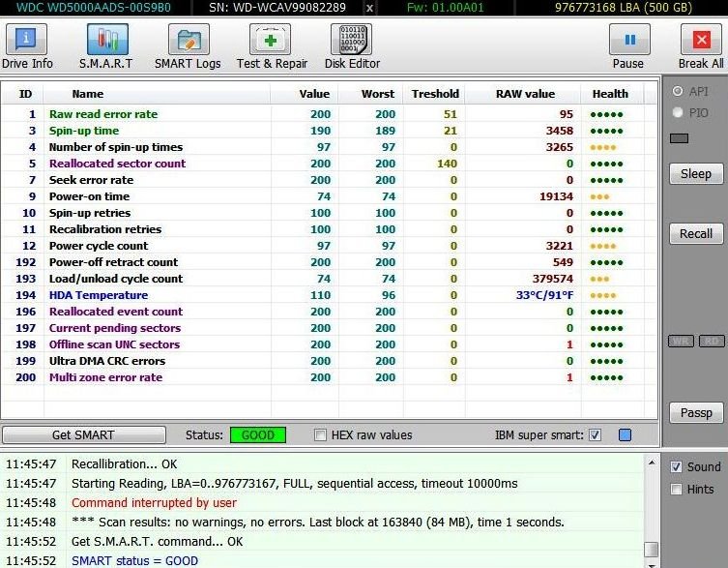Click the 33°C/91°F temperature value
Image resolution: width=728 pixels, height=568 pixels.
[x=544, y=295]
